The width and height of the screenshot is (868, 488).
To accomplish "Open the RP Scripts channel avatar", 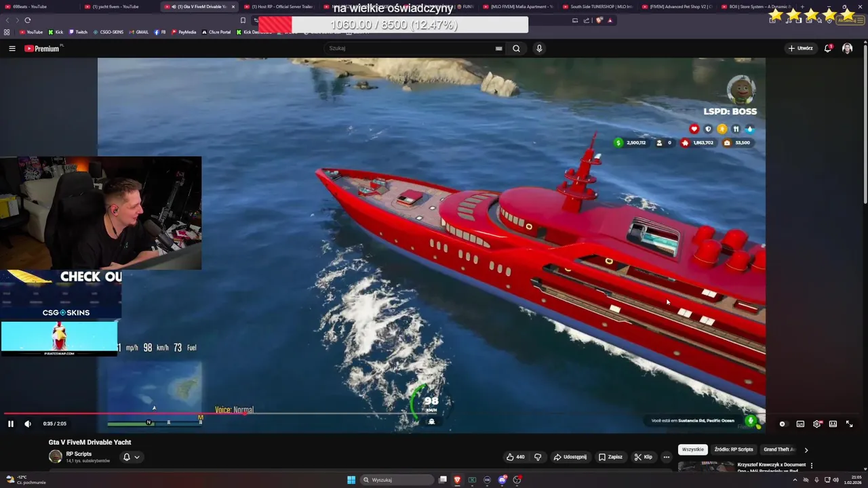I will (x=55, y=457).
